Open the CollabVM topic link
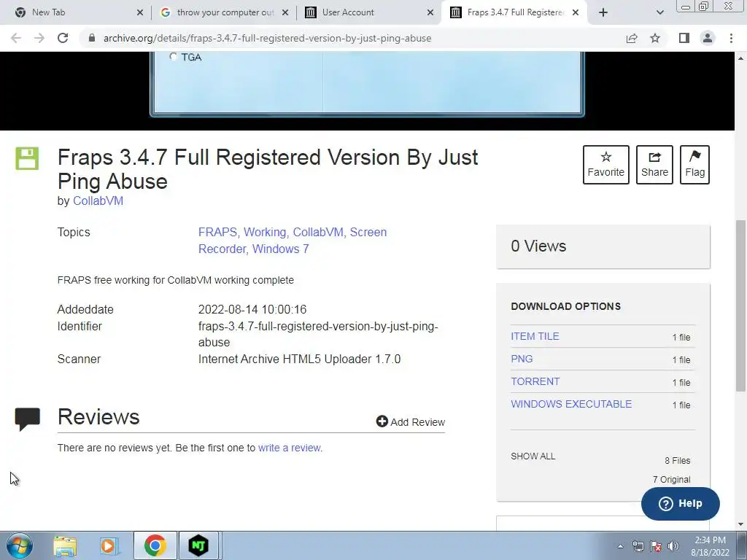The height and width of the screenshot is (560, 747). [x=320, y=233]
